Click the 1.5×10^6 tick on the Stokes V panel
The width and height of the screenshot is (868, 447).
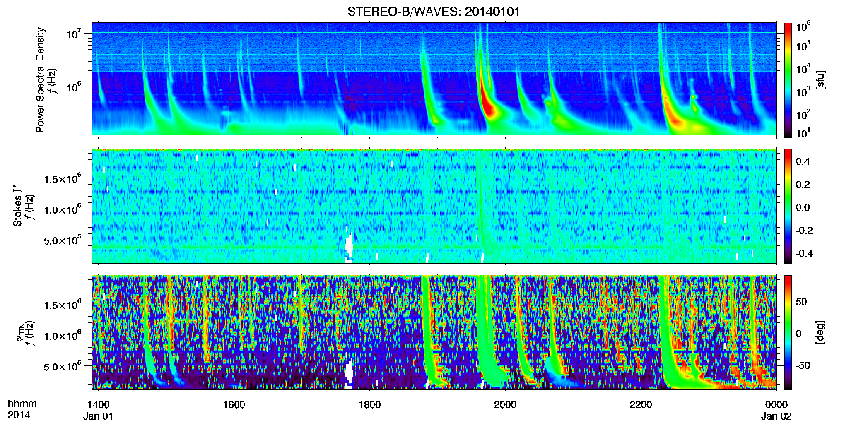[62, 179]
